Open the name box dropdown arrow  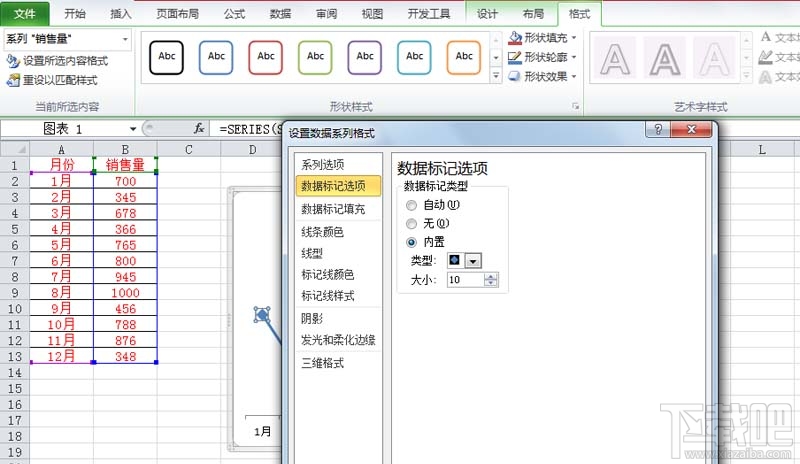click(133, 129)
